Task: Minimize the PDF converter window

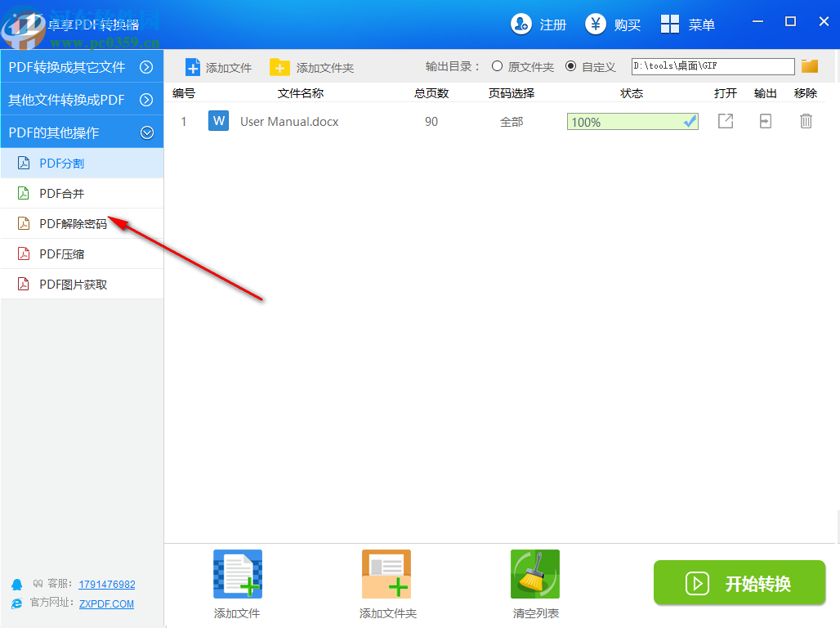Action: click(x=757, y=21)
